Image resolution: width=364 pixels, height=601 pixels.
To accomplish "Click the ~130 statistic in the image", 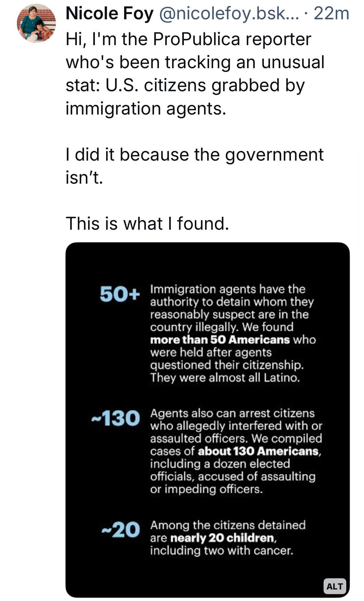I will (116, 418).
